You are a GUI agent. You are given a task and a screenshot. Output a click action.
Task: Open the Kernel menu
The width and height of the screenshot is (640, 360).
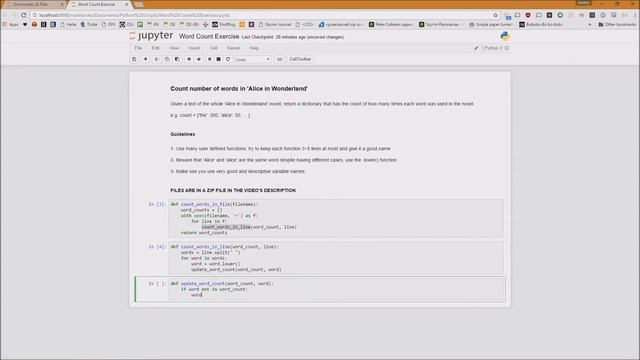233,48
